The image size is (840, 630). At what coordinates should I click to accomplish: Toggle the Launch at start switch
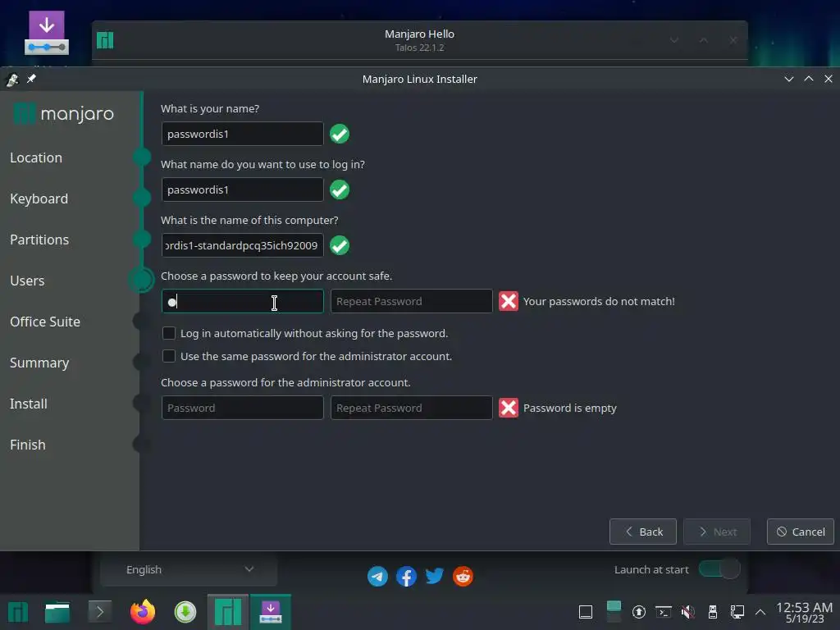(719, 569)
